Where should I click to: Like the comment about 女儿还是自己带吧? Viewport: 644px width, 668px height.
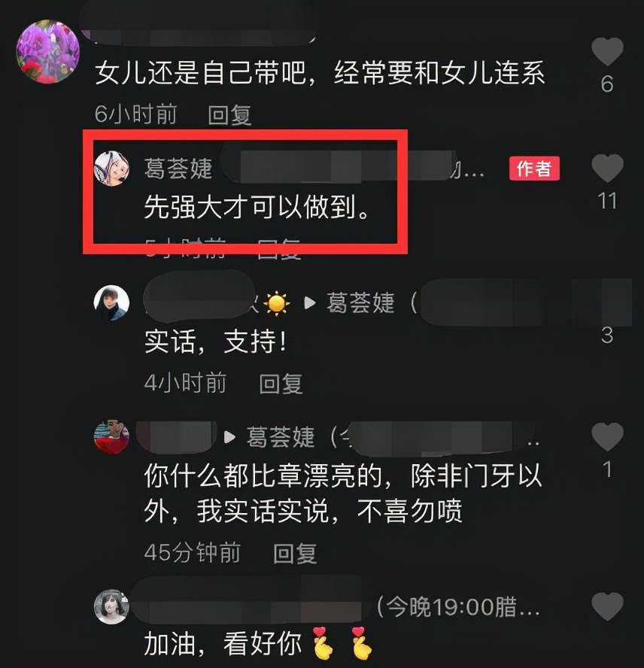tap(607, 52)
